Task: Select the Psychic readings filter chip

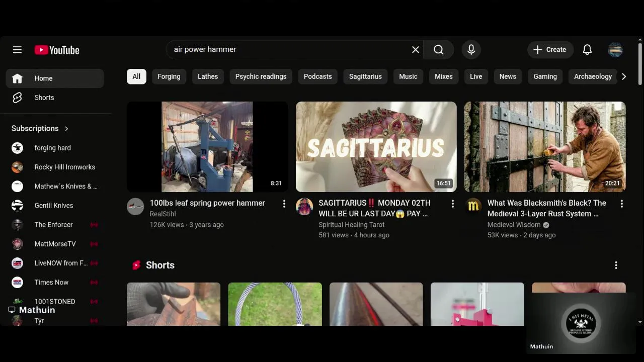Action: pos(261,76)
